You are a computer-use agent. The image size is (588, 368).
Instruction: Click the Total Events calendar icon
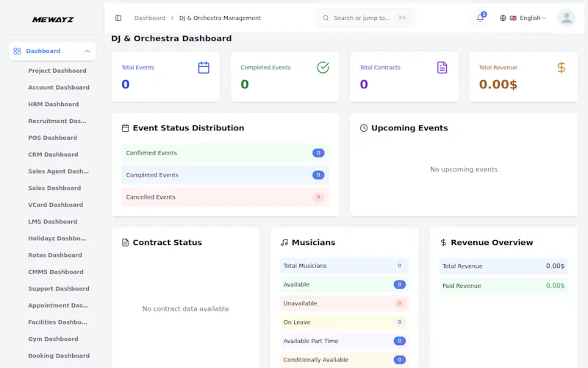(204, 68)
